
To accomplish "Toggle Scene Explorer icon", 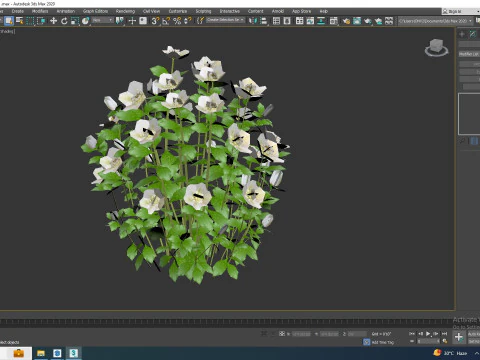I will [x=276, y=21].
